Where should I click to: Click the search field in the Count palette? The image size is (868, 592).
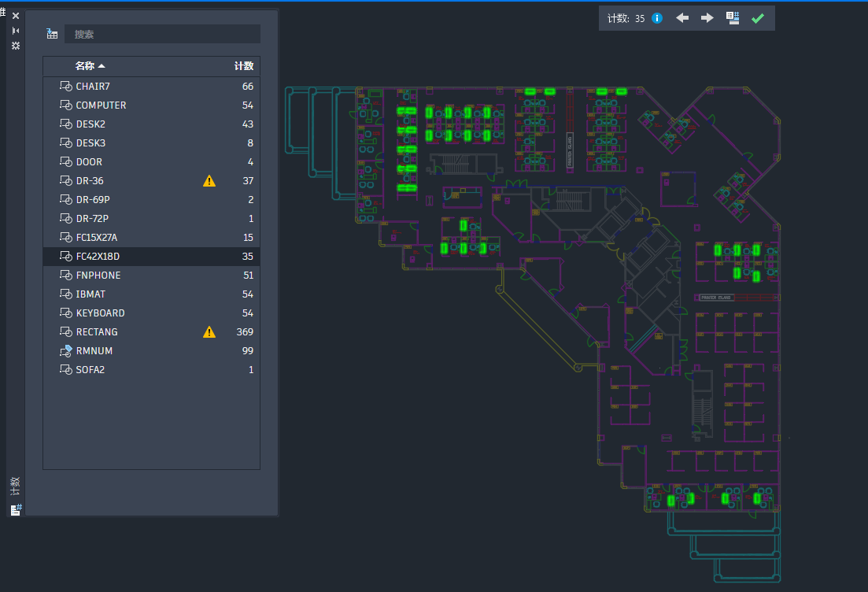coord(162,34)
